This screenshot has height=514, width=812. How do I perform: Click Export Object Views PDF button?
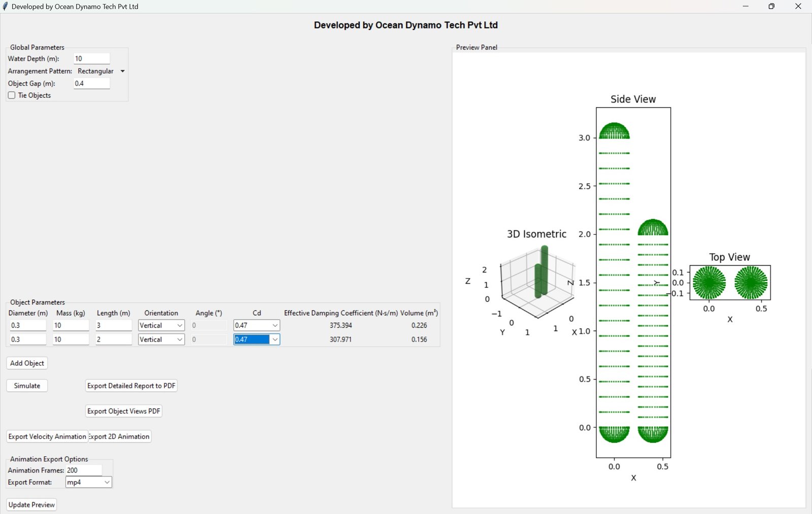123,412
